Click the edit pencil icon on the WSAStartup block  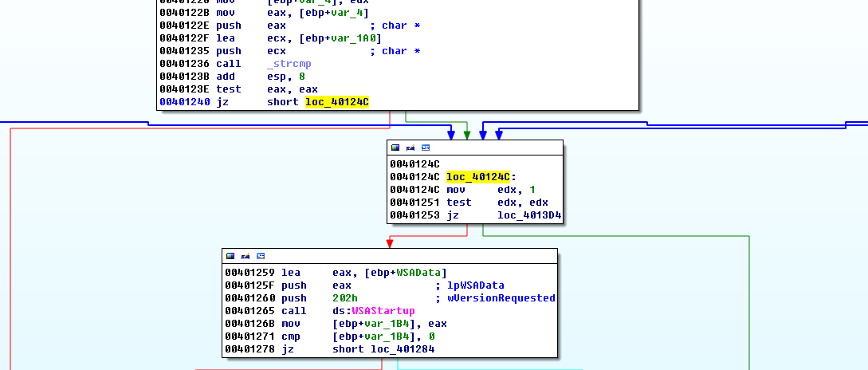point(245,256)
